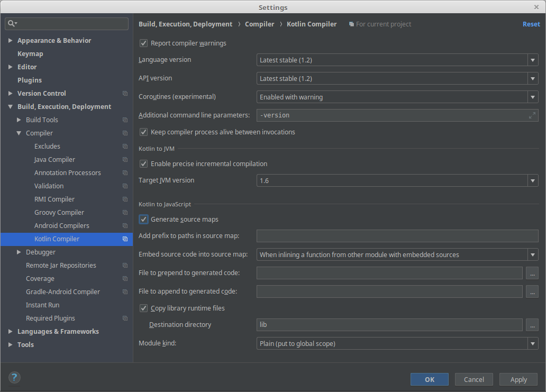The height and width of the screenshot is (392, 546).
Task: Click project-level icon beside Build Tools
Action: pyautogui.click(x=125, y=120)
